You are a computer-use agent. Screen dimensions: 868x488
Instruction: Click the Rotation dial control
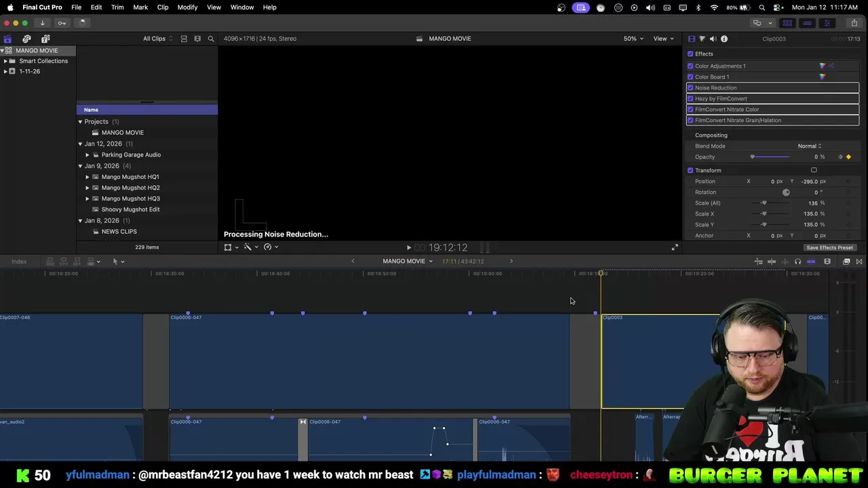[786, 192]
